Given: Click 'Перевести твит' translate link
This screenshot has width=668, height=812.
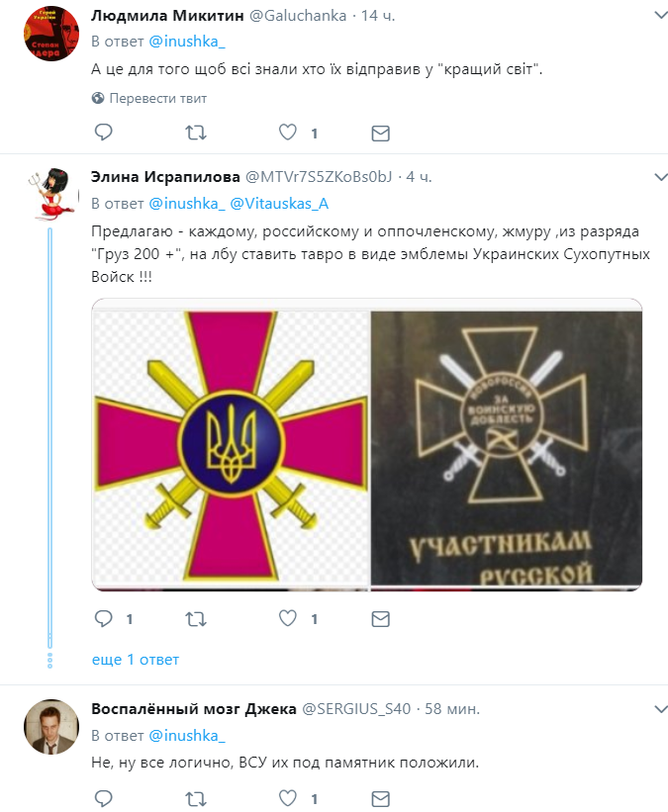Looking at the screenshot, I should (148, 98).
